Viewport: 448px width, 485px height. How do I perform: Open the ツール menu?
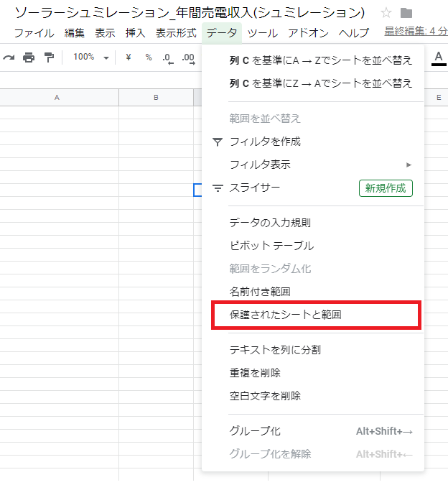pos(263,33)
